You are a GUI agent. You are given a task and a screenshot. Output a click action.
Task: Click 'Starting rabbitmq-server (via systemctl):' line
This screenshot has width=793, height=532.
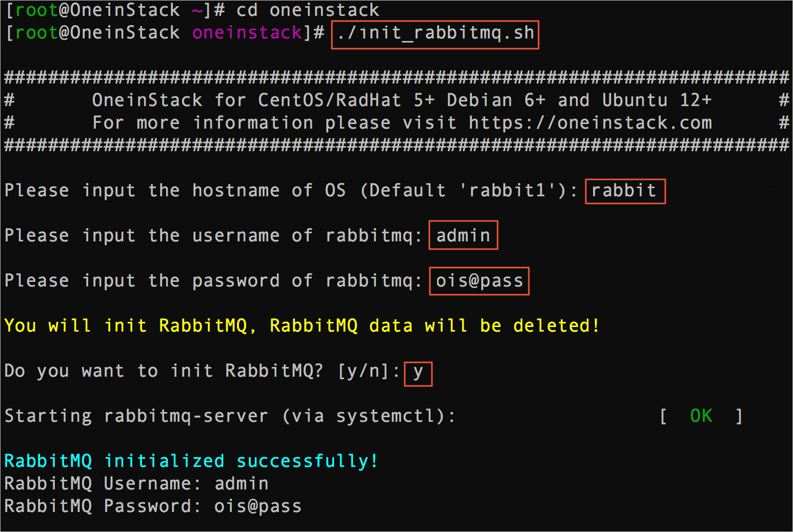(x=230, y=416)
